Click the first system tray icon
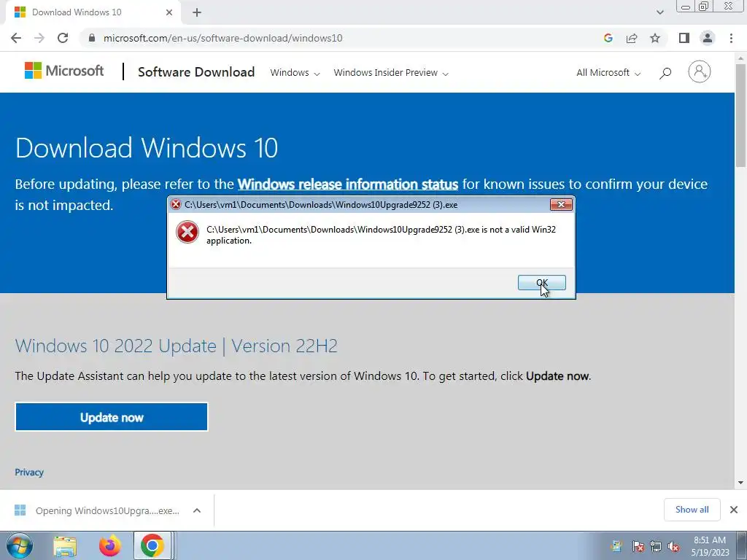This screenshot has width=747, height=560. (x=616, y=547)
